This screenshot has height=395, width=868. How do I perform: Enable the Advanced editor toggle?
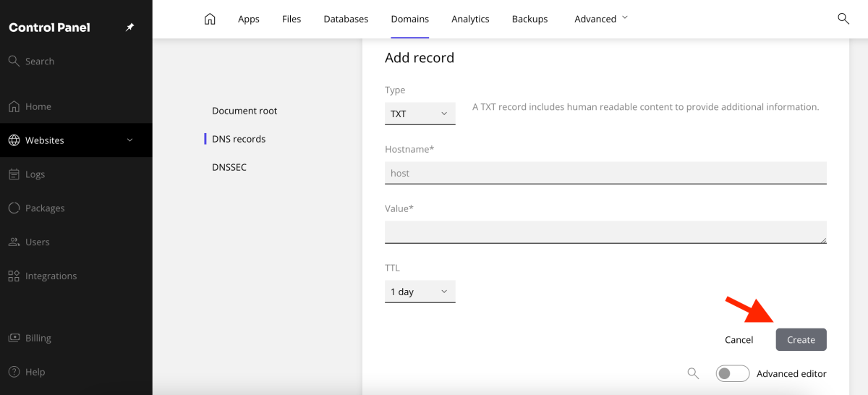pyautogui.click(x=732, y=373)
